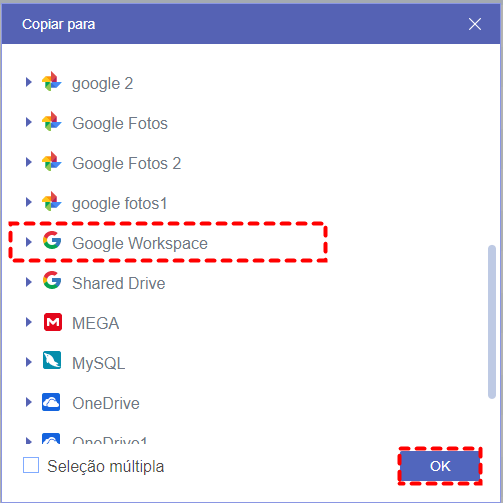
Task: Select the Shared Drive entry
Action: pos(119,283)
